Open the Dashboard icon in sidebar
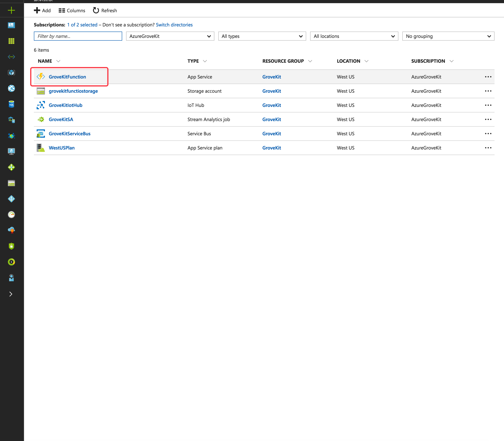This screenshot has width=504, height=441. point(11,25)
